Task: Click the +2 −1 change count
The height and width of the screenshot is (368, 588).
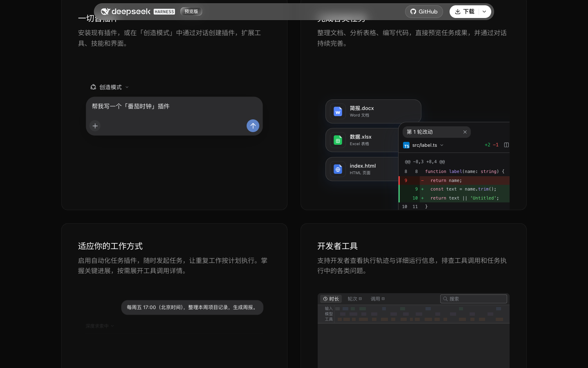Action: [x=492, y=145]
